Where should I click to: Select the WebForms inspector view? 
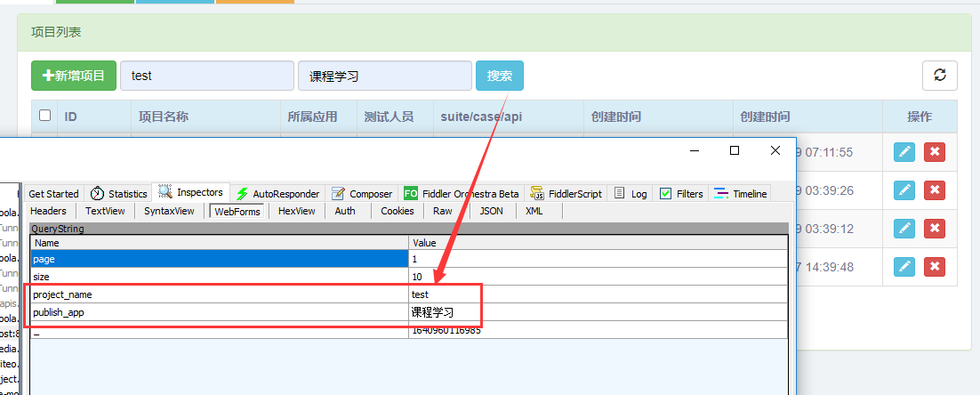point(237,211)
